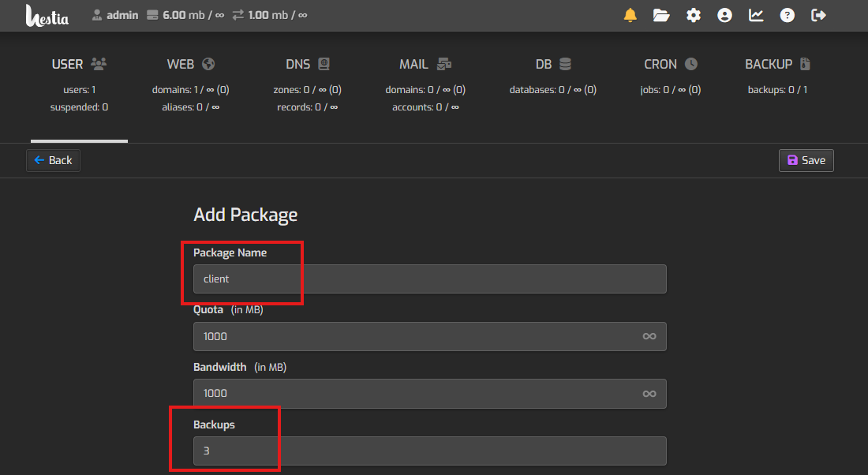
Task: Set Quota to unlimited via infinity icon
Action: click(x=649, y=336)
